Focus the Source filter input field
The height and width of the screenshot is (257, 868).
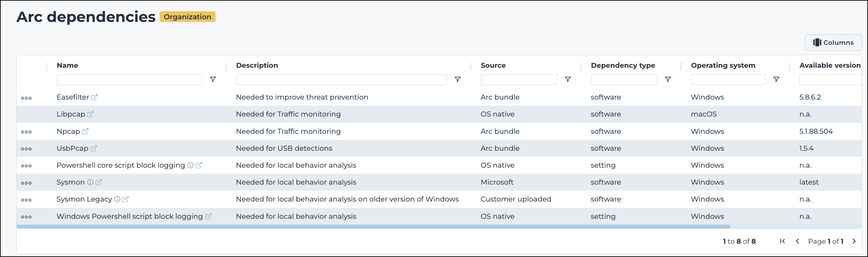click(518, 80)
